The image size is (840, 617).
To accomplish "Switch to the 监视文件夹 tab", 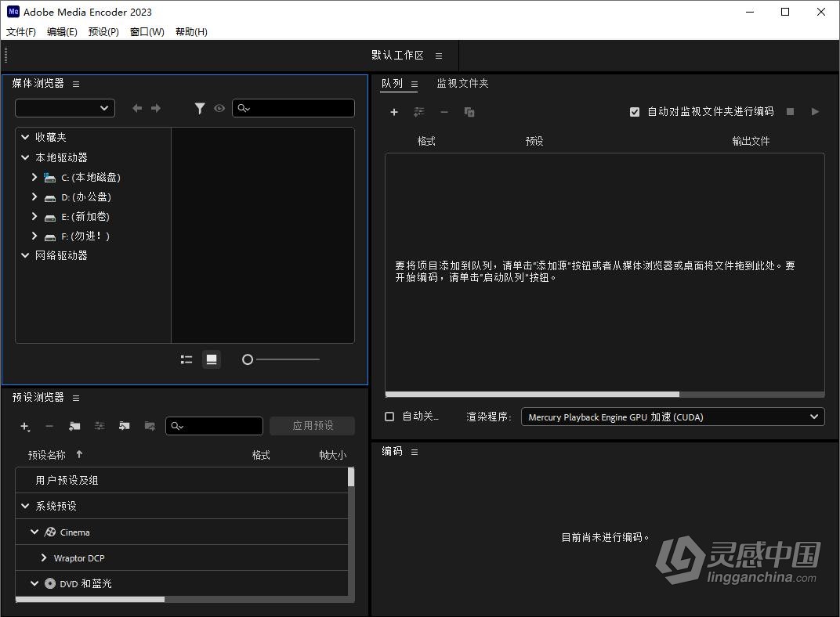I will (x=462, y=83).
